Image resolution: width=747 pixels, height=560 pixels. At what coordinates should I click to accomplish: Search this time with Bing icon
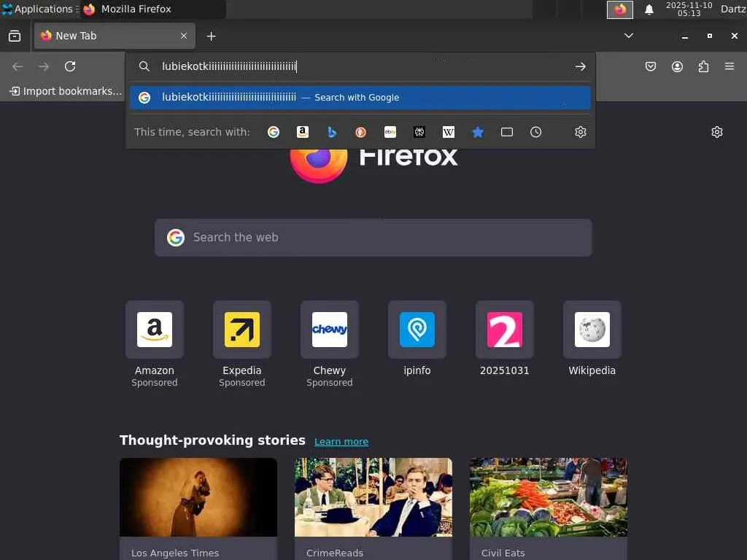(332, 132)
